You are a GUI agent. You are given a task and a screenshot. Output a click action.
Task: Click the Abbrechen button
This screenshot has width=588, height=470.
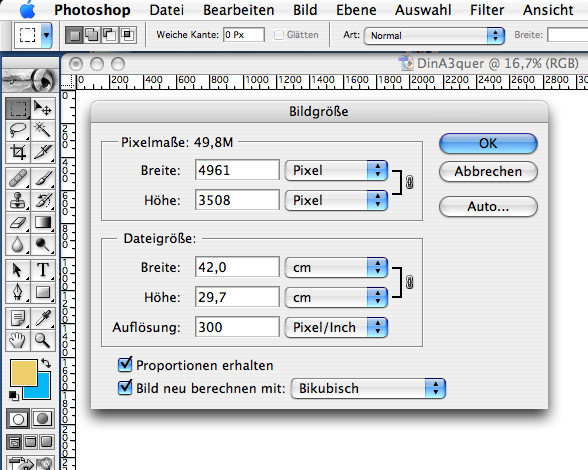[488, 171]
